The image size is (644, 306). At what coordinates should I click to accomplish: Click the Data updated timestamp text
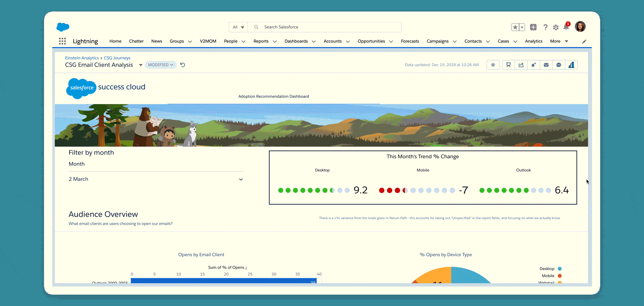[442, 65]
